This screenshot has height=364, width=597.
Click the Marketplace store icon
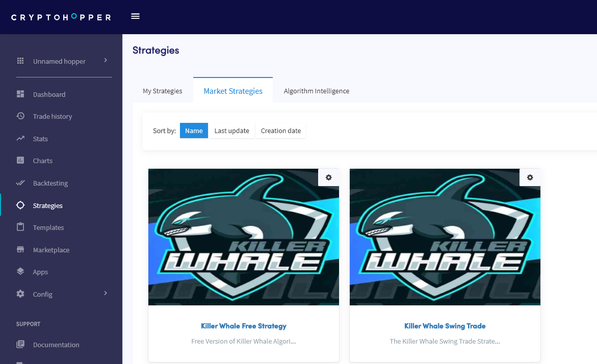point(20,250)
